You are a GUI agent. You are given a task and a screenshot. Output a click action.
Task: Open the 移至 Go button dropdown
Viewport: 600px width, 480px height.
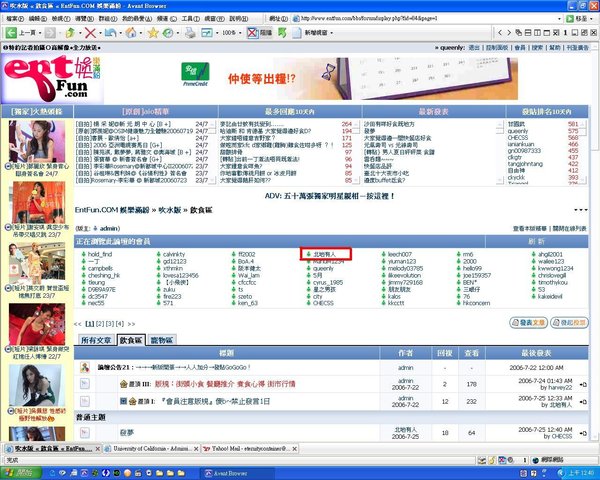coord(592,18)
